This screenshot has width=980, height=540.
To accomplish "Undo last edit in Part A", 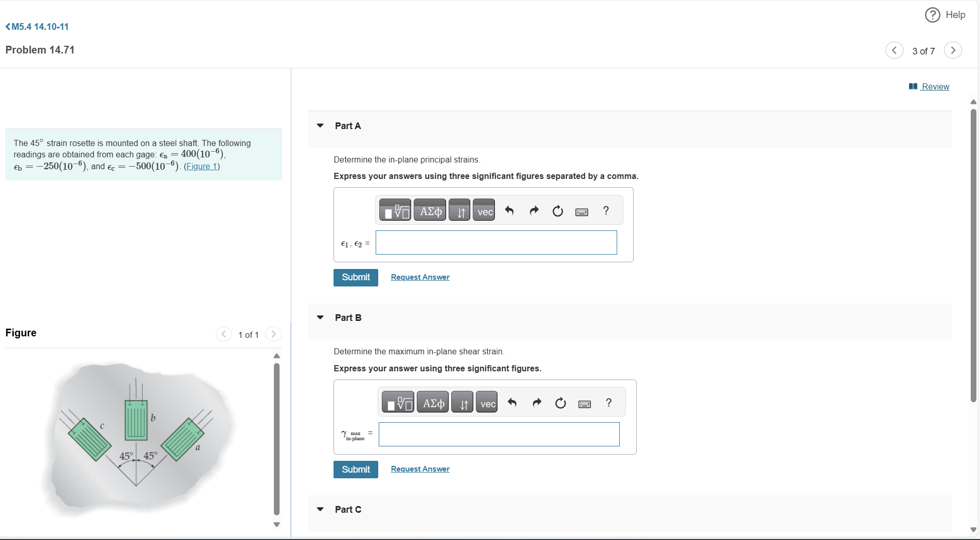I will pos(509,210).
